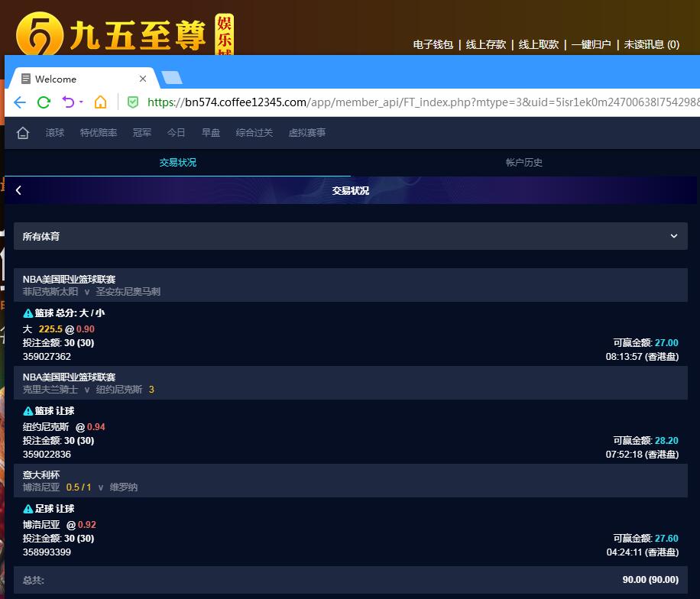Screen dimensions: 700x599
Task: Click the site home icon in navigation bar
Action: click(x=23, y=133)
